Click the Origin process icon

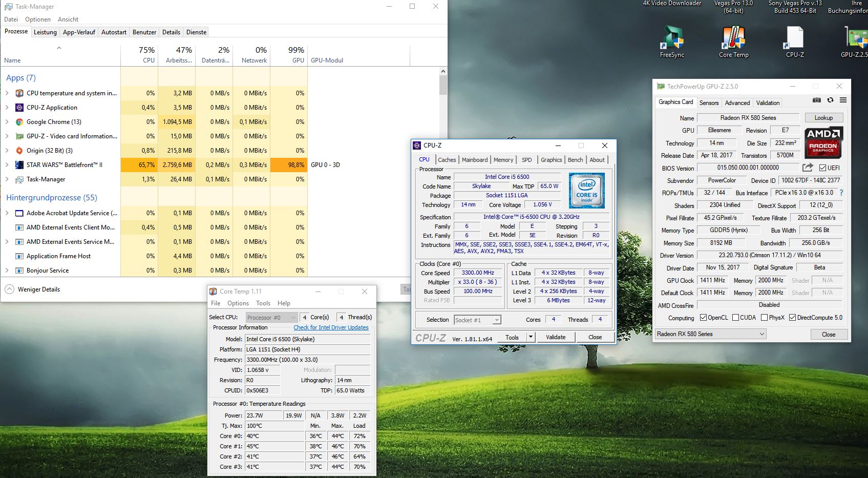pyautogui.click(x=19, y=151)
